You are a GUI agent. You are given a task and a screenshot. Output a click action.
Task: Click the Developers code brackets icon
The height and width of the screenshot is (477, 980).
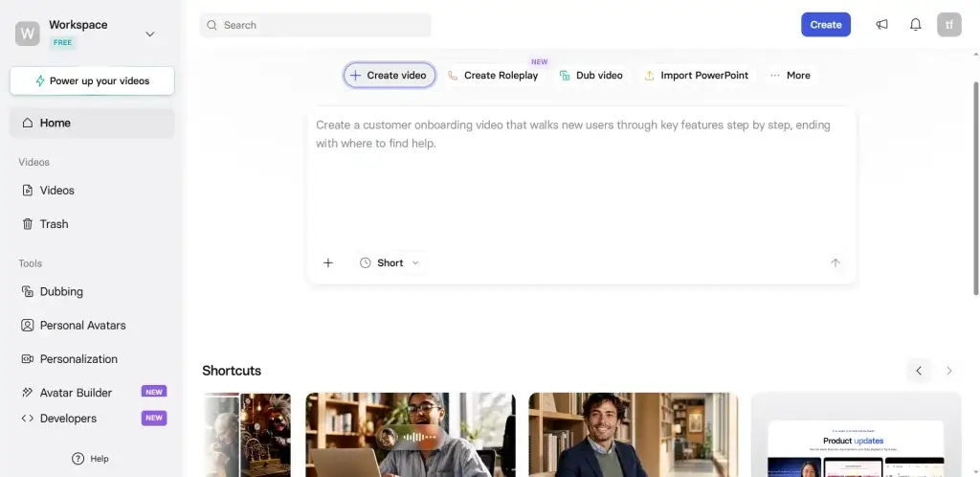[x=28, y=419]
